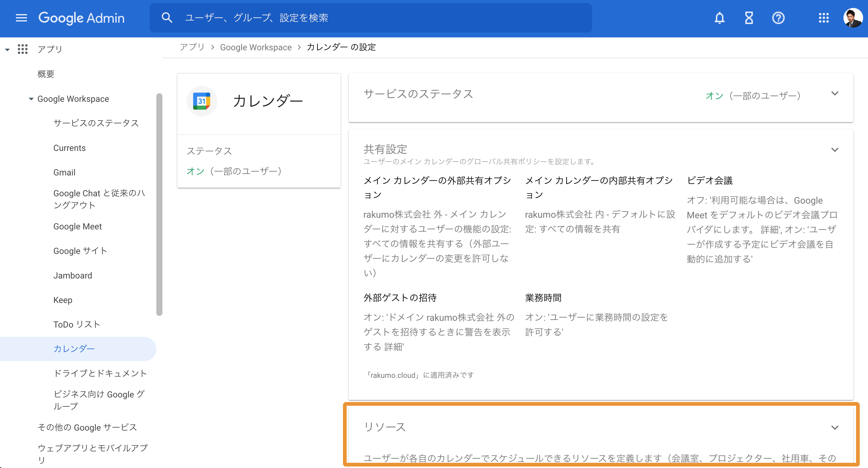Expand the 共有設定 chevron

(x=835, y=150)
